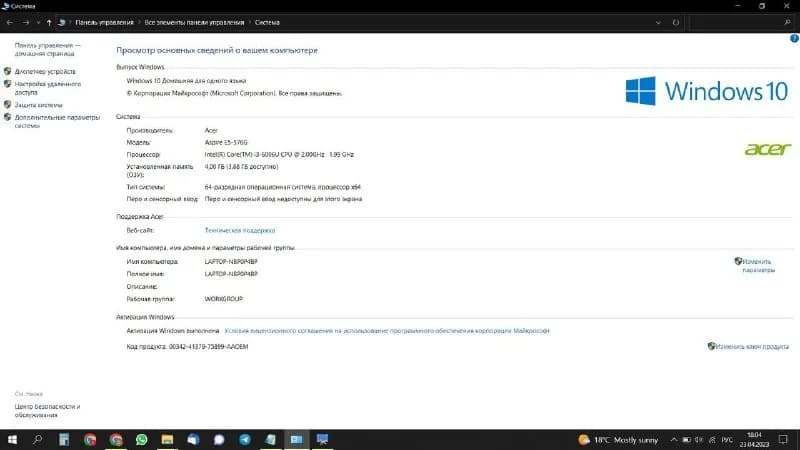Click Изменить параметры link
This screenshot has height=450, width=800.
click(758, 266)
